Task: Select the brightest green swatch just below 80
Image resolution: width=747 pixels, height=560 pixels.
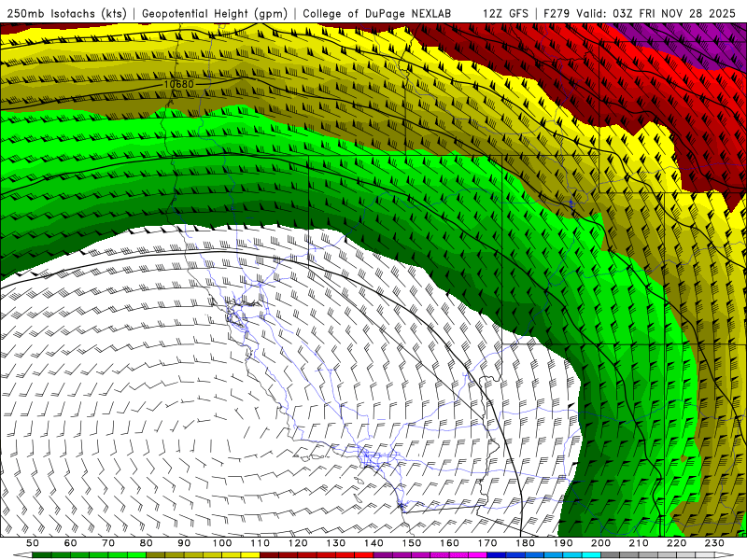Action: coord(136,555)
